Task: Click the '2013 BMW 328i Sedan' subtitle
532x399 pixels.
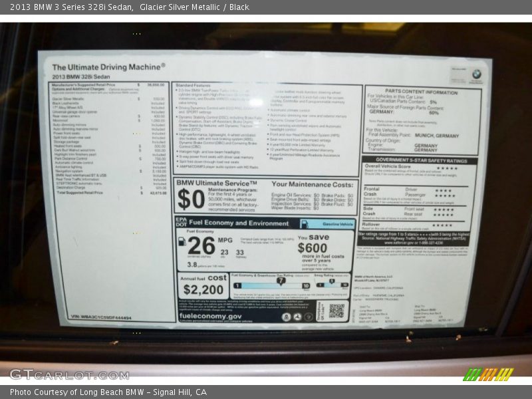Action: point(81,76)
